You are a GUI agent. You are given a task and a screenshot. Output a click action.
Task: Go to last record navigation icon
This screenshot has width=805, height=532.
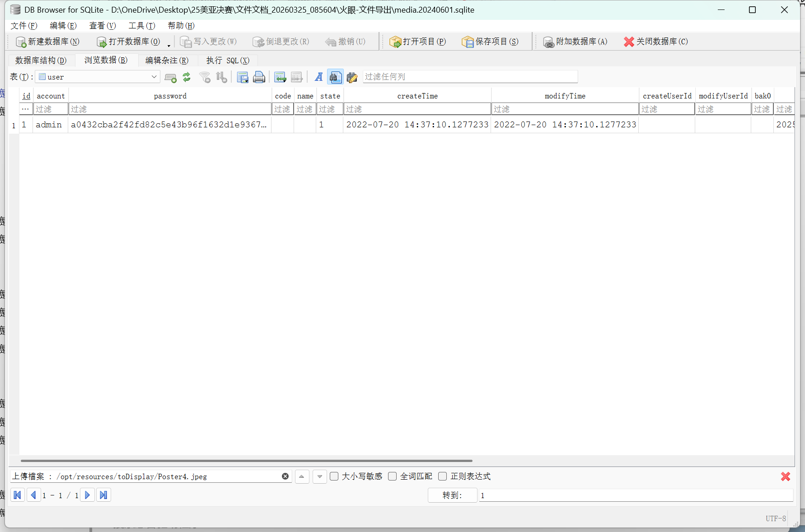click(x=103, y=495)
